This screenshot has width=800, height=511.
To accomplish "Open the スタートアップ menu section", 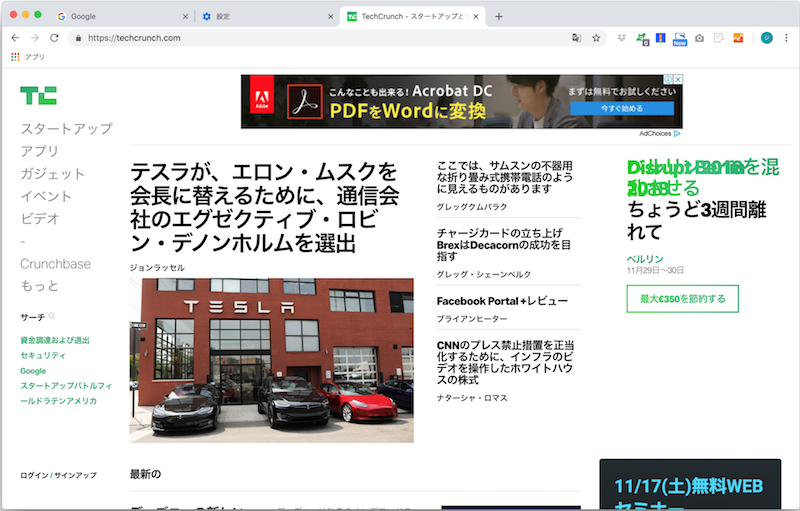I will click(66, 129).
